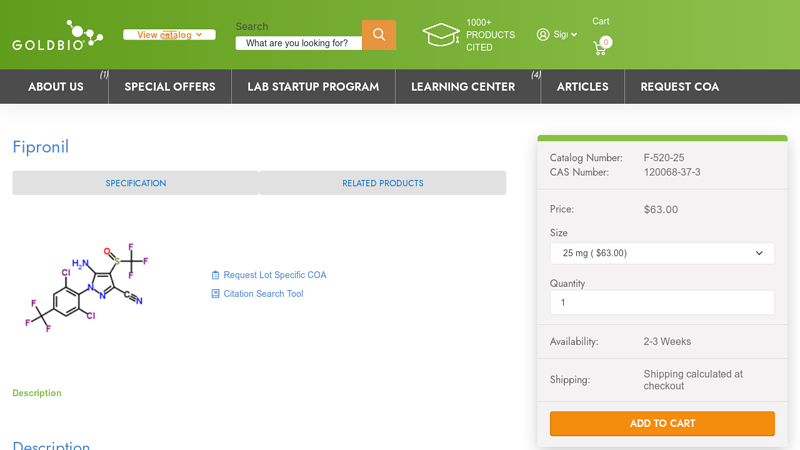The height and width of the screenshot is (450, 800).
Task: Open the Size selection dropdown
Action: 662,253
